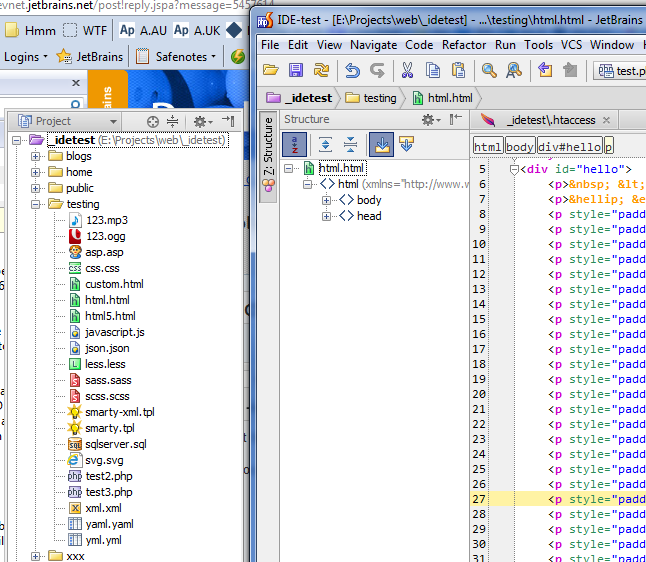Toggle Autoscroll to Source in Structure panel
This screenshot has height=562, width=646.
click(382, 145)
